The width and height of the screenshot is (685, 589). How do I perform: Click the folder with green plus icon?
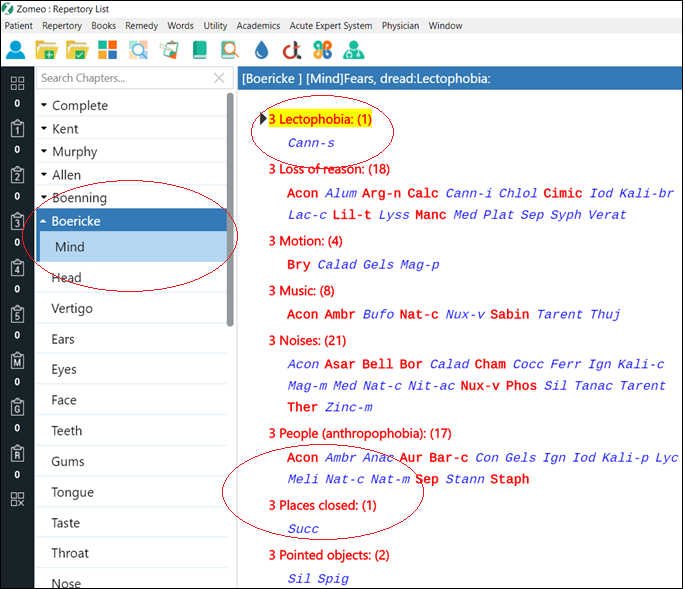tap(46, 49)
